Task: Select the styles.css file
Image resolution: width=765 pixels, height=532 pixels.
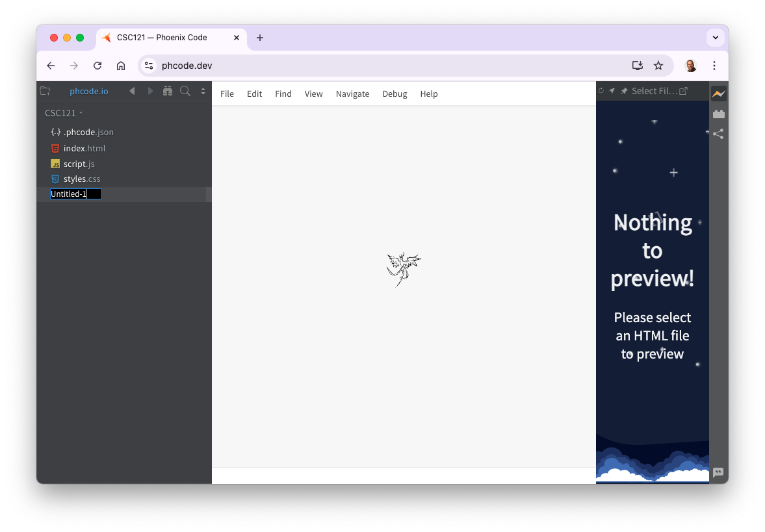Action: point(82,179)
